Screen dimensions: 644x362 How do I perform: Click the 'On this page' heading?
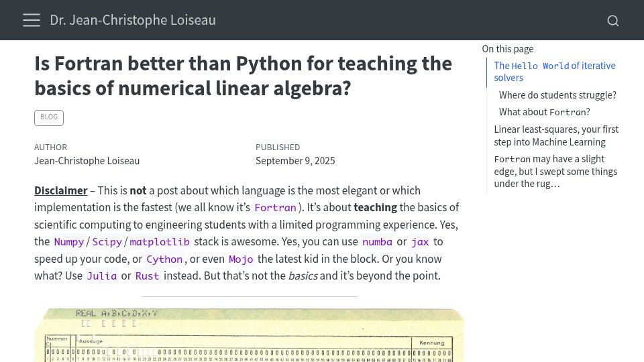point(508,49)
